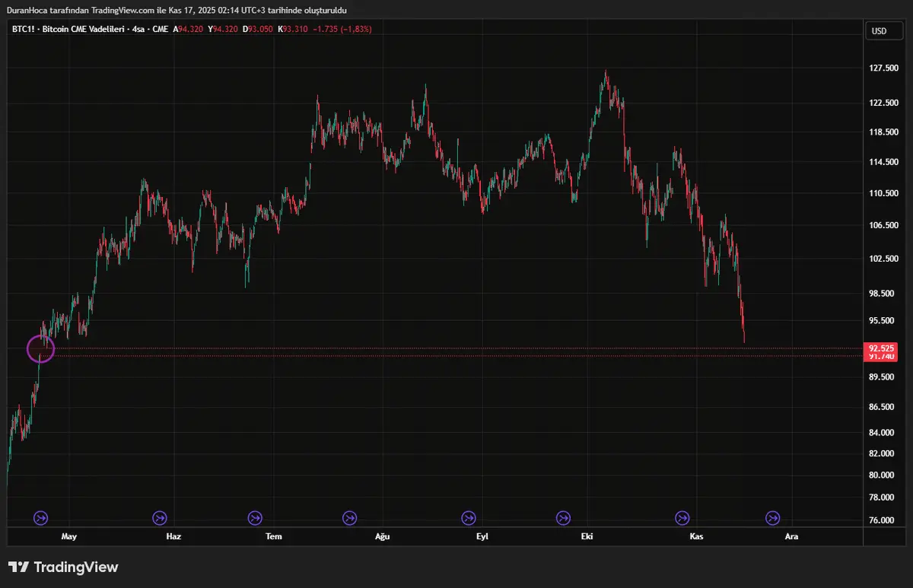913x588 pixels.
Task: Click the 122.500 price axis label
Action: (x=884, y=103)
